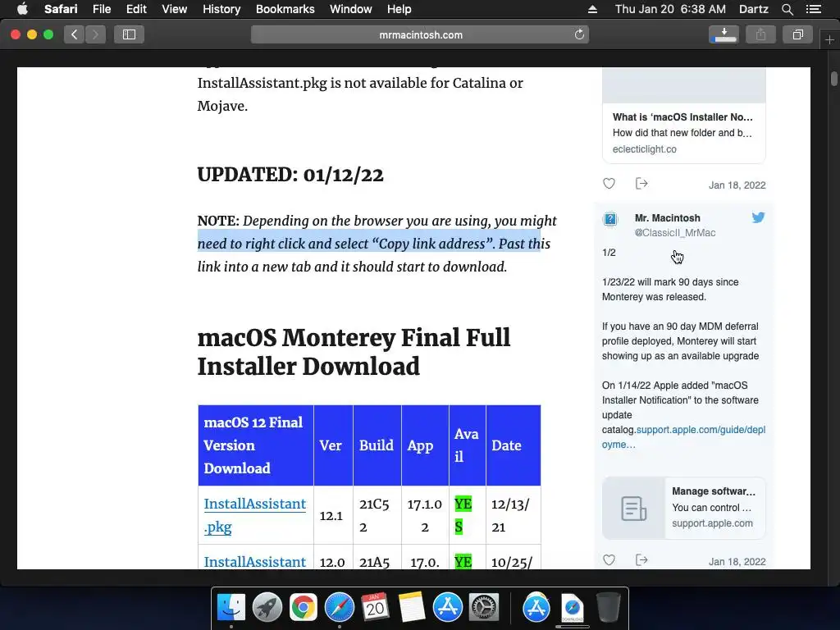This screenshot has height=630, width=840.
Task: Click the Dartz user name in menu bar
Action: 753,9
